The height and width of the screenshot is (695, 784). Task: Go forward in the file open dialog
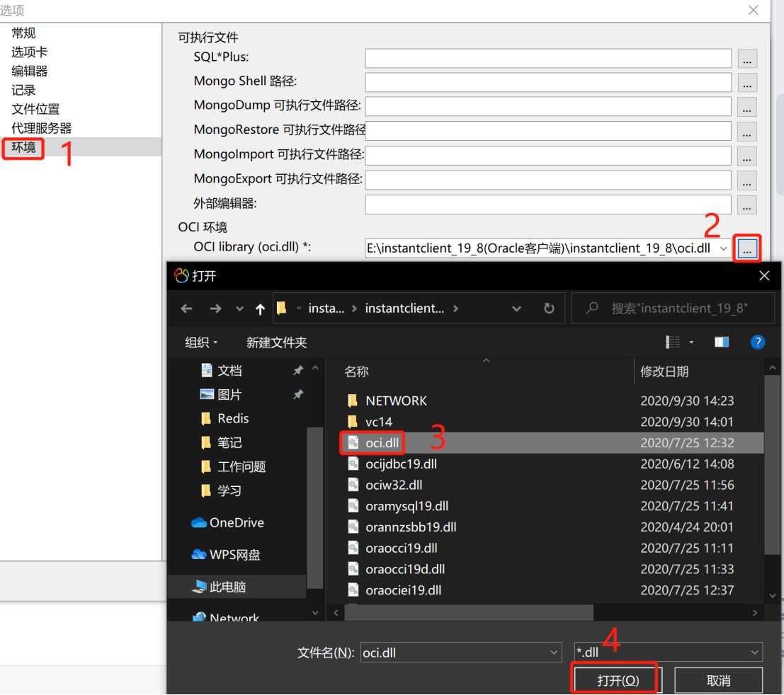[215, 309]
